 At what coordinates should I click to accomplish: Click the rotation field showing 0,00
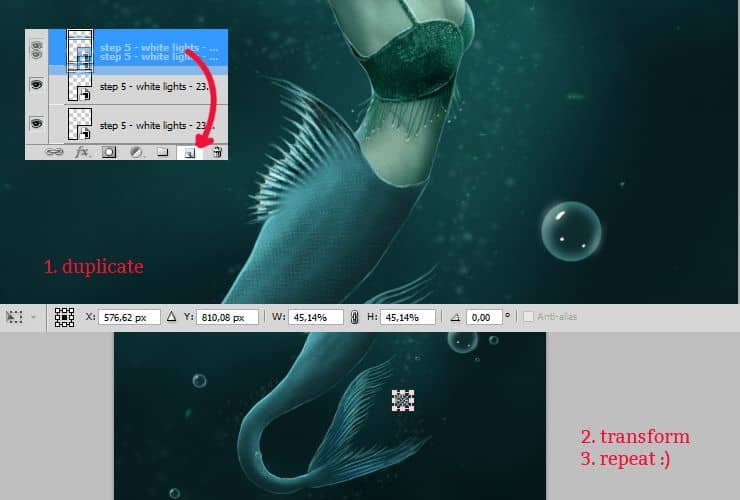point(484,317)
